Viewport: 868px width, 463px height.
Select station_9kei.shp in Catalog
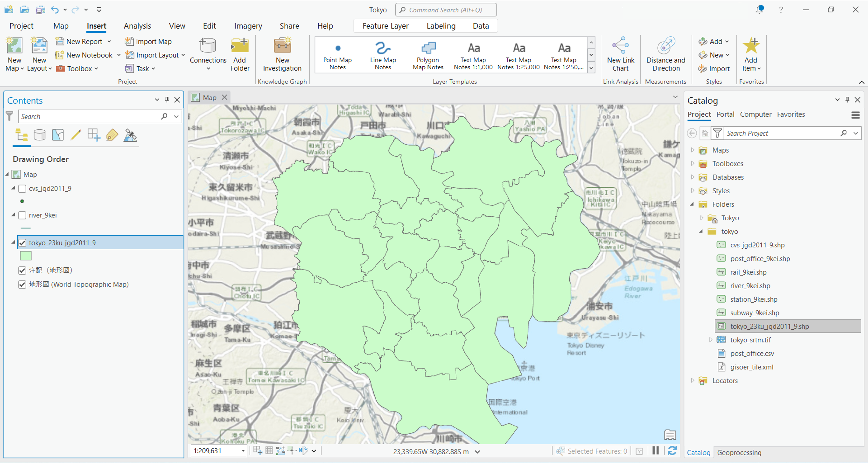click(753, 299)
